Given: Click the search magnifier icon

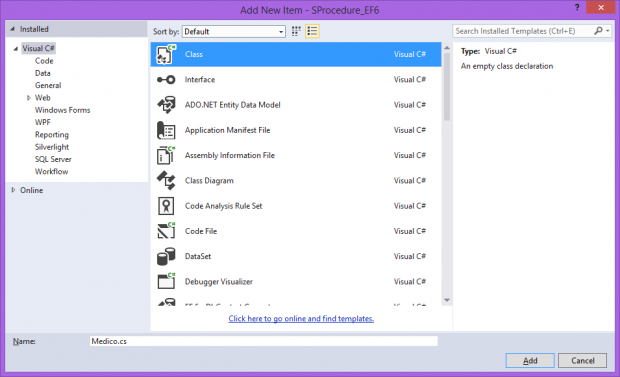Looking at the screenshot, I should coord(598,31).
